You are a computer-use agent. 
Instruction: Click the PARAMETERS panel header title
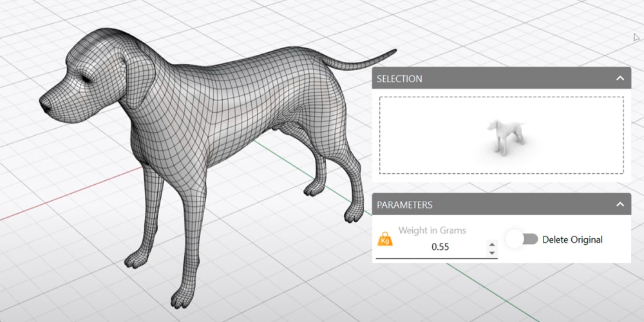point(404,205)
